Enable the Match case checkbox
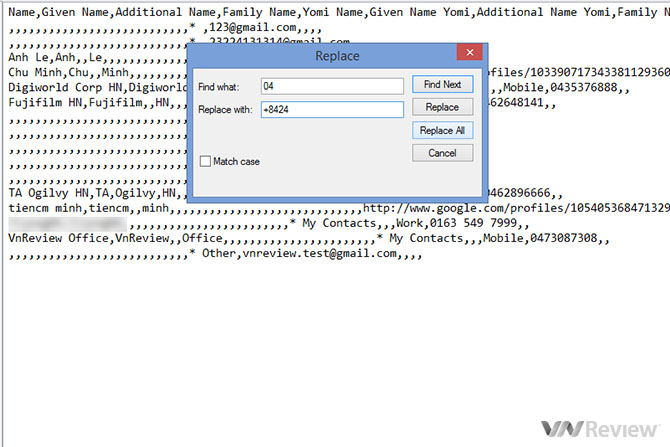The image size is (670, 447). [x=205, y=161]
